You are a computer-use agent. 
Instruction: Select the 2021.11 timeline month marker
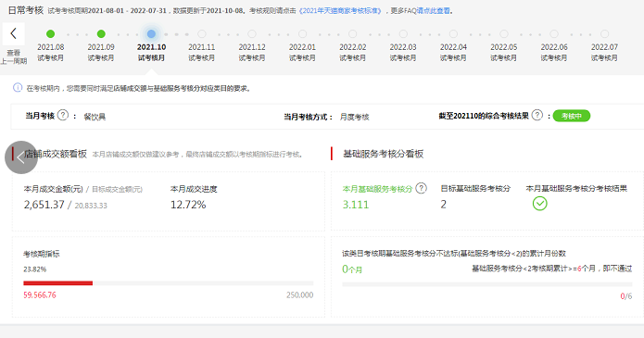(202, 34)
